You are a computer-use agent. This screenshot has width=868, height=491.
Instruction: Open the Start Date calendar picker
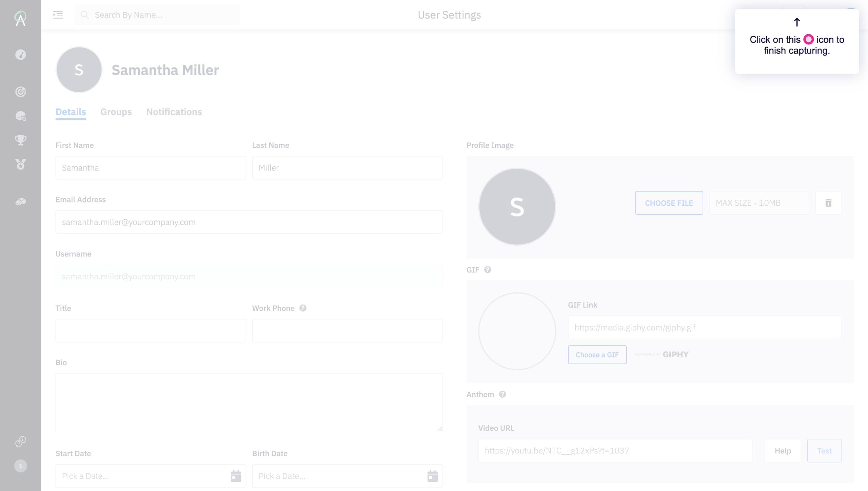(x=236, y=476)
